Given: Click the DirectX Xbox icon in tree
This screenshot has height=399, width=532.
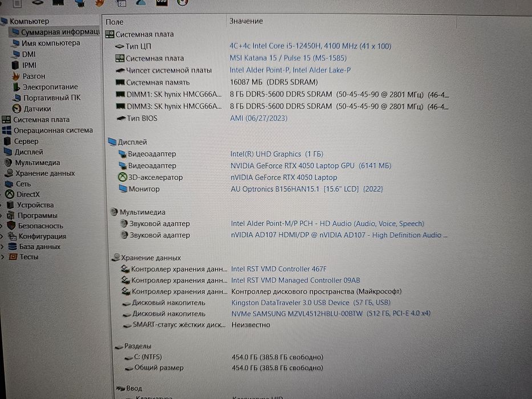Looking at the screenshot, I should pyautogui.click(x=10, y=194).
